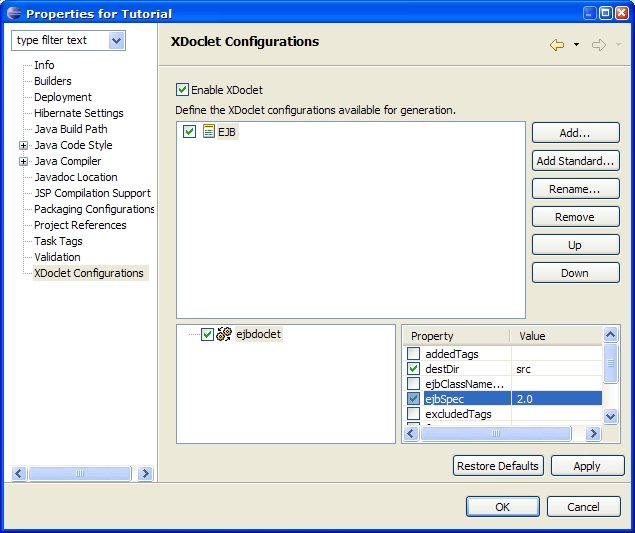
Task: Uncheck the ejbSpec property checkbox
Action: (x=413, y=399)
